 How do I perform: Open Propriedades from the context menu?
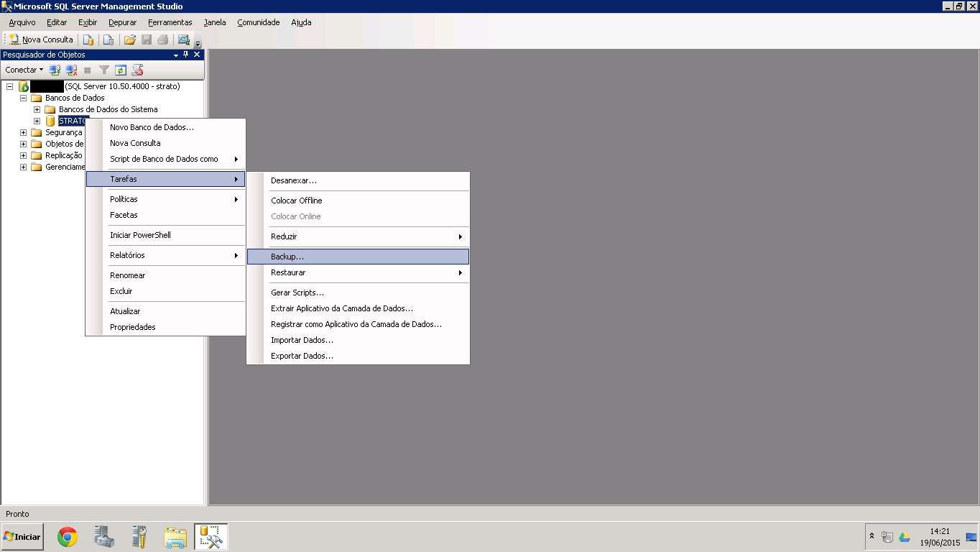[165, 327]
